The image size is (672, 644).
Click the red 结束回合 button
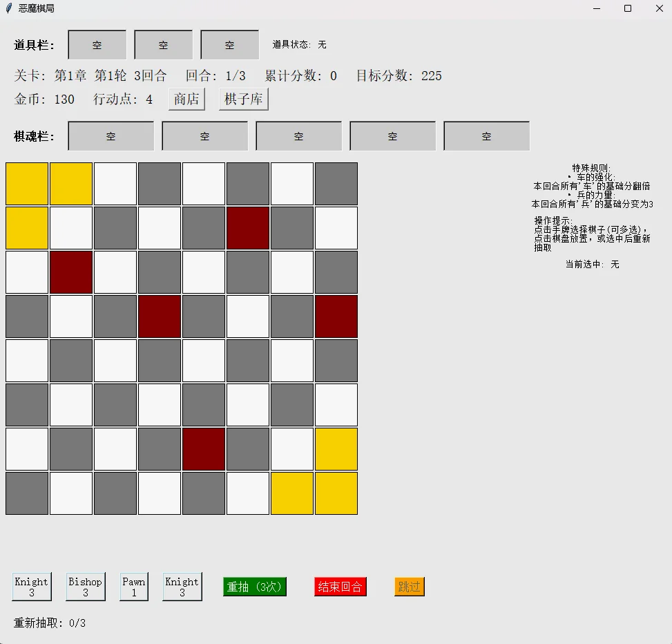pyautogui.click(x=340, y=587)
